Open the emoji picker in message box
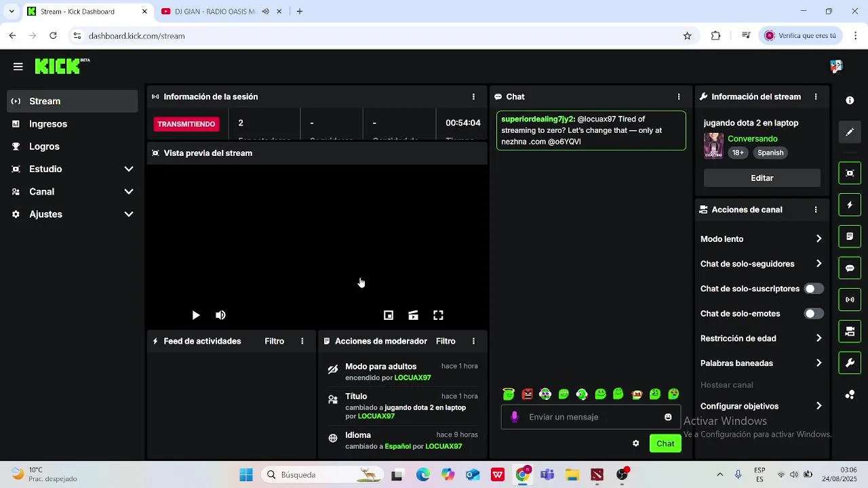 [668, 417]
